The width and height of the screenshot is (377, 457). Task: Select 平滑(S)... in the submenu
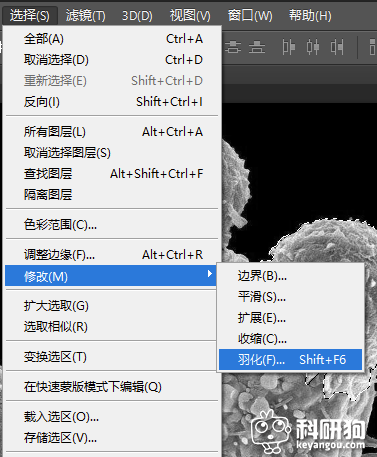[290, 297]
